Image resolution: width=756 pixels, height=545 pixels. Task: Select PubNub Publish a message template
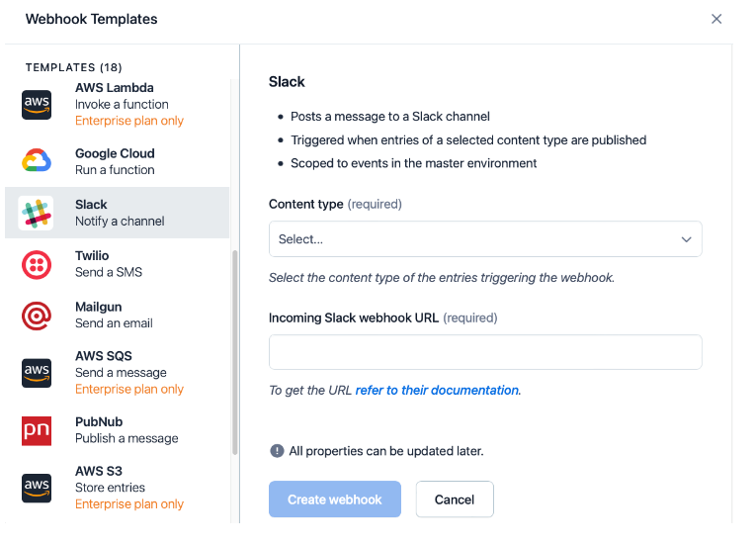126,430
